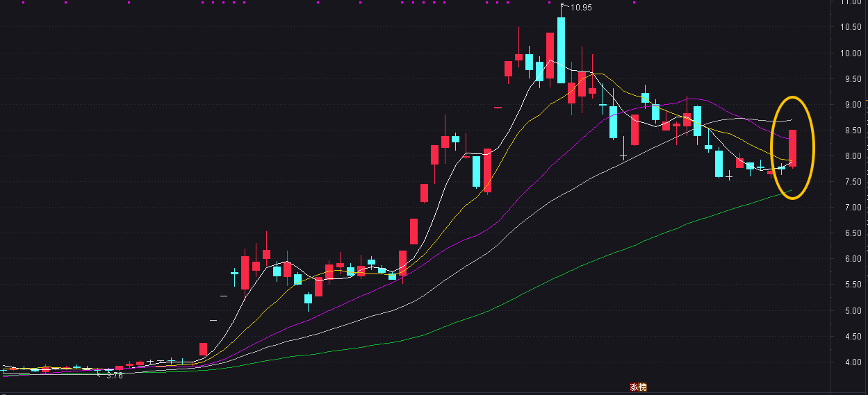Click the 9.50 price axis label
Viewport: 868px width, 395px height.
tap(851, 79)
